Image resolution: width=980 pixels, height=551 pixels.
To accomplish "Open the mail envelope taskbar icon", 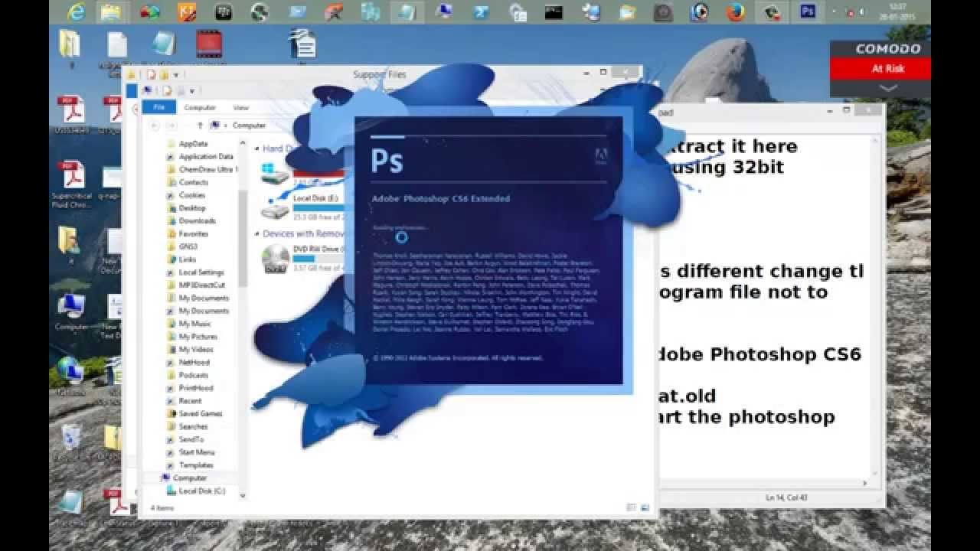I will [297, 11].
